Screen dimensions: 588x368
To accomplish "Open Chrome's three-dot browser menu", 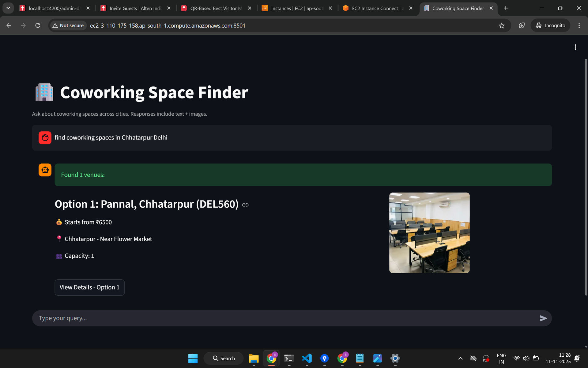I will coord(579,25).
